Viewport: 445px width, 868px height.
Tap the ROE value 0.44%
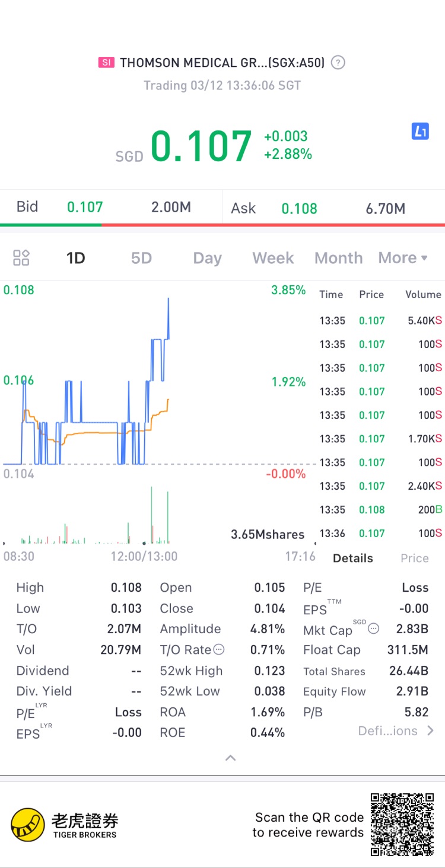point(268,733)
